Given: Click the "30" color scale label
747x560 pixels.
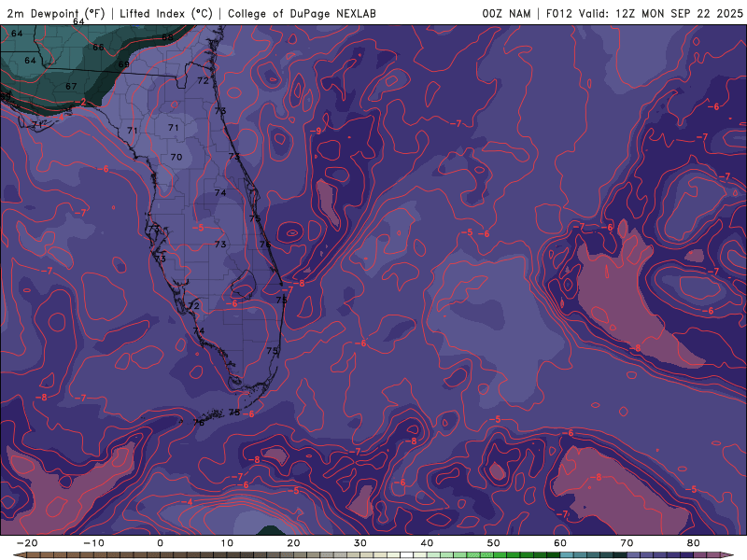Looking at the screenshot, I should click(x=360, y=543).
